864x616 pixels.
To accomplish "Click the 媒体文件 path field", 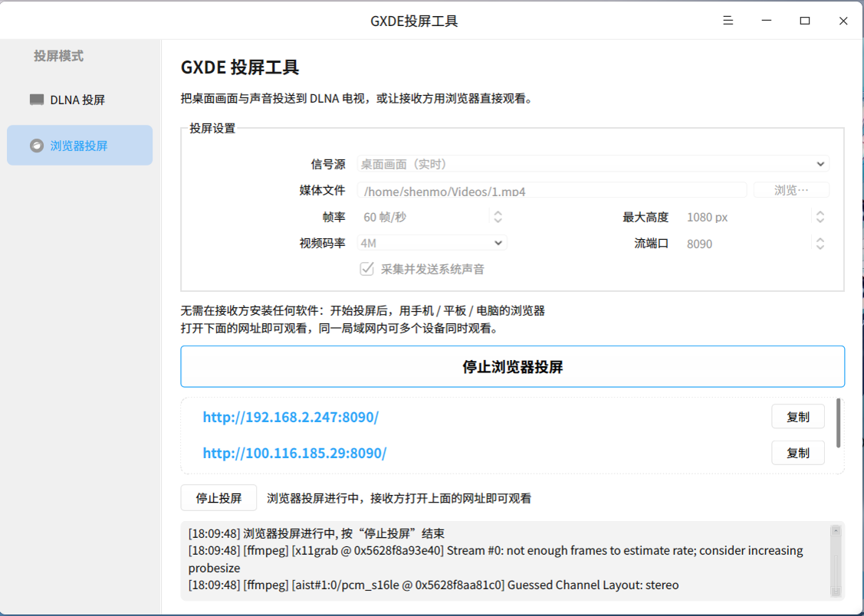I will tap(551, 191).
